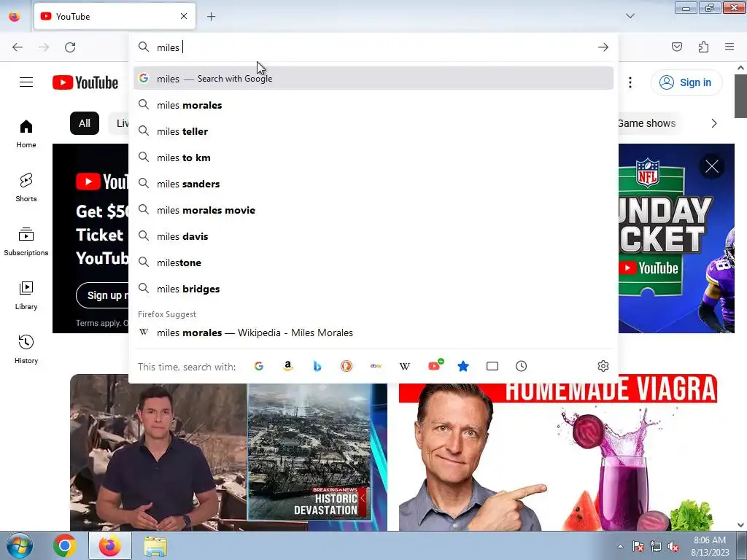
Task: Search this time with DuckDuckGo icon
Action: (x=347, y=366)
